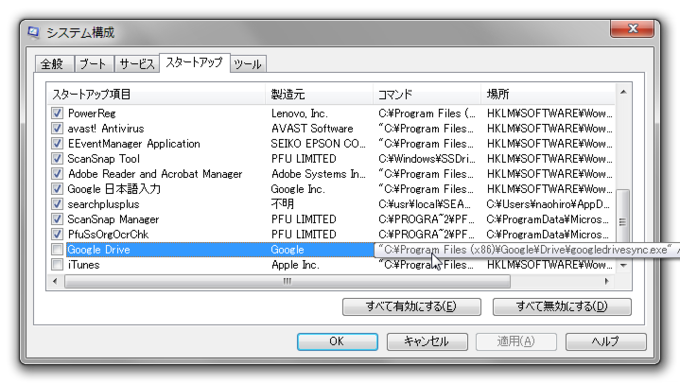This screenshot has width=680, height=384.
Task: Click Lenovo, Inc. manufacturer cell
Action: 300,114
